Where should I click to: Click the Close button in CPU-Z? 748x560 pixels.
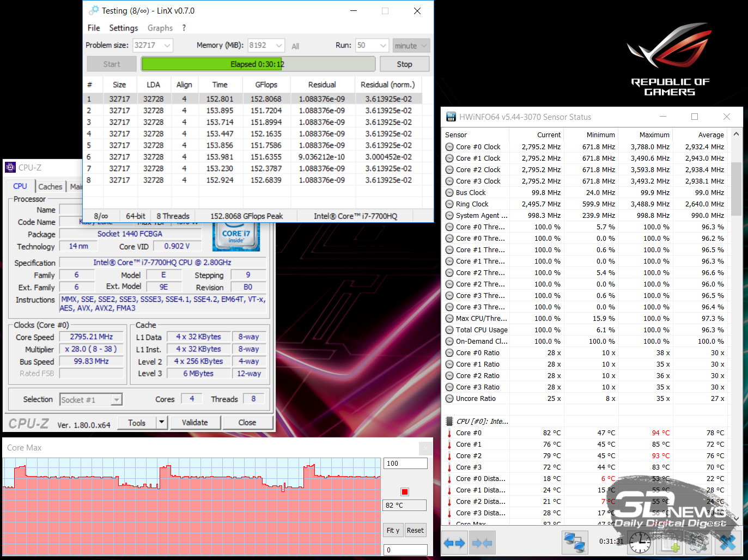tap(247, 422)
